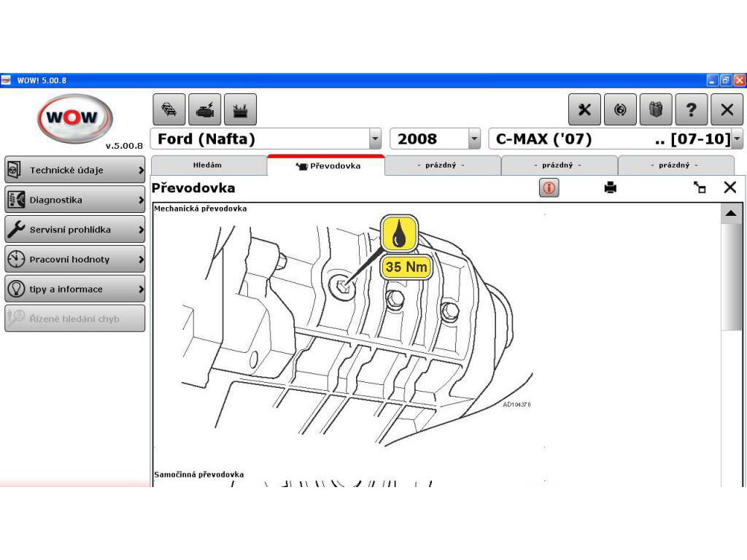This screenshot has width=747, height=560.
Task: Click the Samočinná převodovka heading text
Action: coord(198,474)
